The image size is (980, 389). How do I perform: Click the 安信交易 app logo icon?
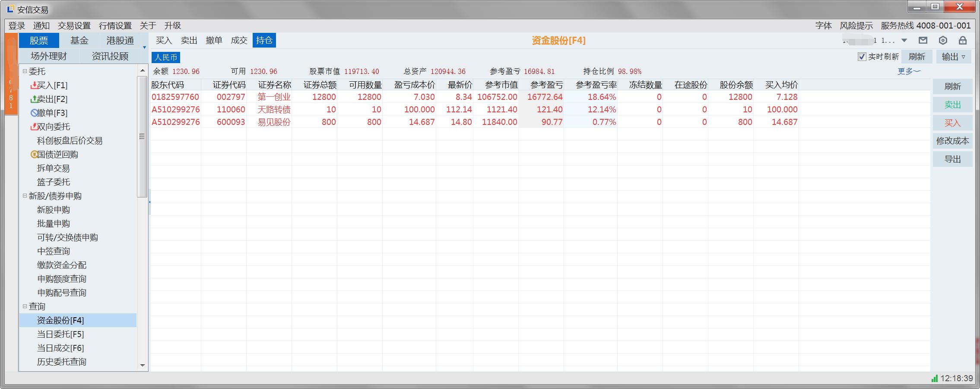tap(10, 9)
